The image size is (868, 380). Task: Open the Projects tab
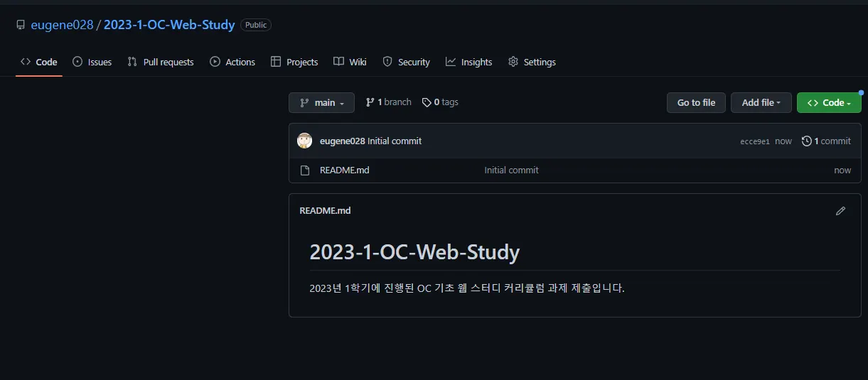pyautogui.click(x=294, y=62)
